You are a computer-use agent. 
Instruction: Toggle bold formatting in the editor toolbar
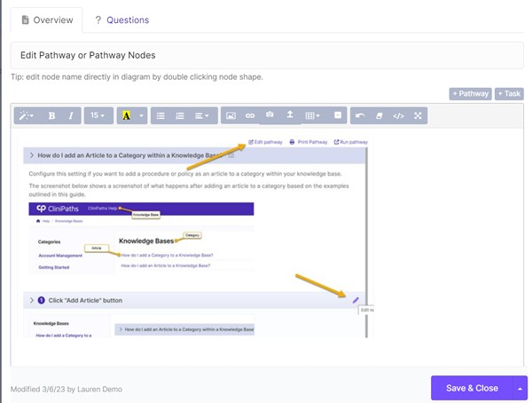[x=51, y=115]
